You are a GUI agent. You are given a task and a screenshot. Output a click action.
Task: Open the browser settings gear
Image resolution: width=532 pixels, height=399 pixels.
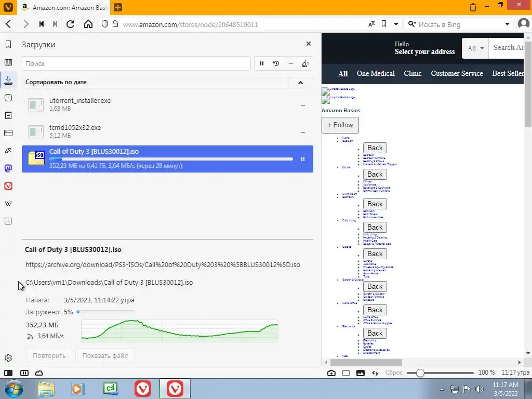(x=8, y=358)
